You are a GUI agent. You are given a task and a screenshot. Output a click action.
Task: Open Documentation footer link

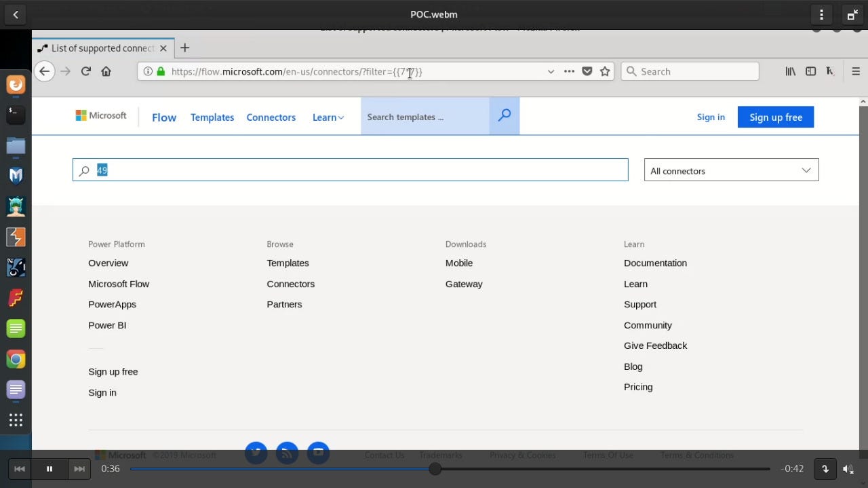tap(655, 263)
